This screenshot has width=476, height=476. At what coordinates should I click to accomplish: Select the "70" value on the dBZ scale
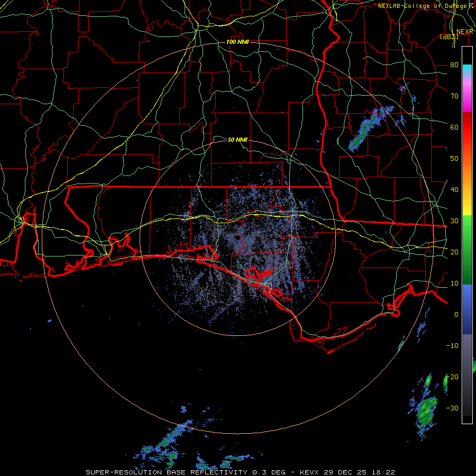(x=454, y=96)
